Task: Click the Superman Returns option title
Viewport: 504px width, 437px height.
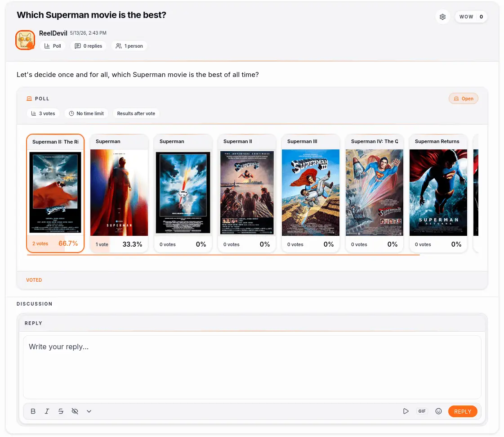Action: 437,141
